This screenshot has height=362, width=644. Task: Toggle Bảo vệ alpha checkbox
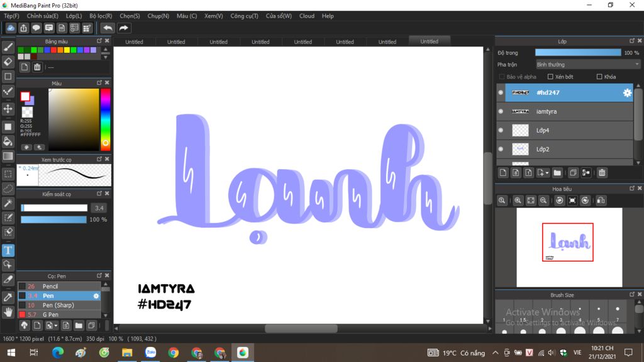(x=501, y=77)
